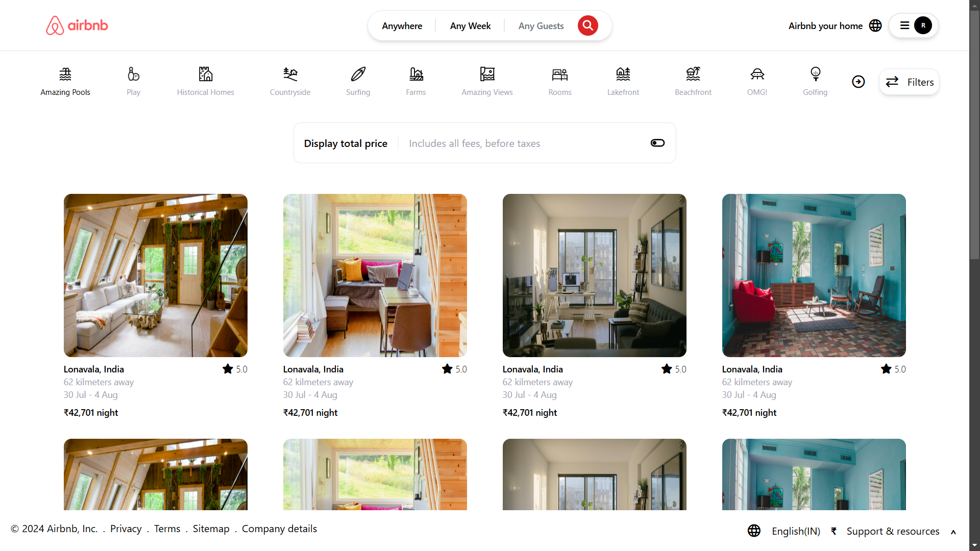Toggle the Display total price switch
980x551 pixels.
657,143
